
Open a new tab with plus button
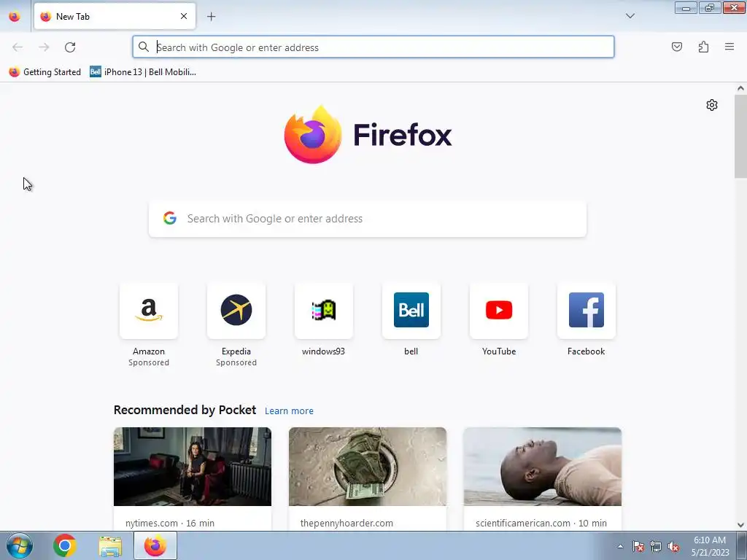(x=211, y=16)
